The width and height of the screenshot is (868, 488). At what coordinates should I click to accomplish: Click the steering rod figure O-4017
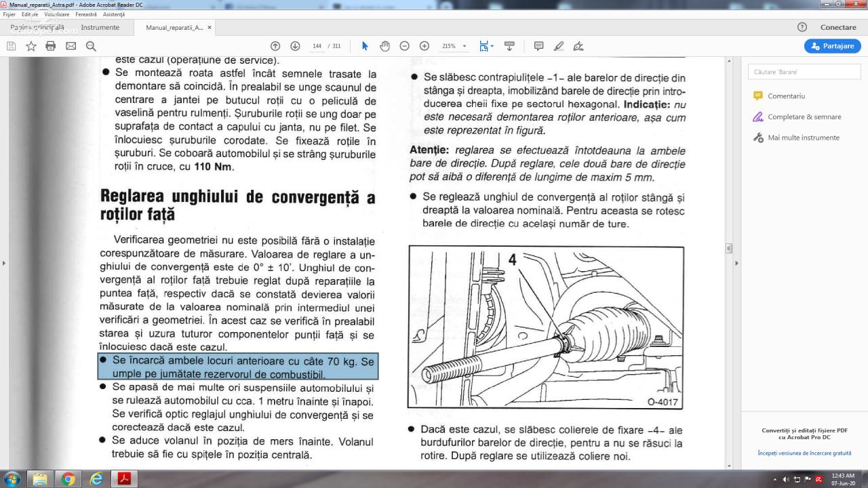546,327
